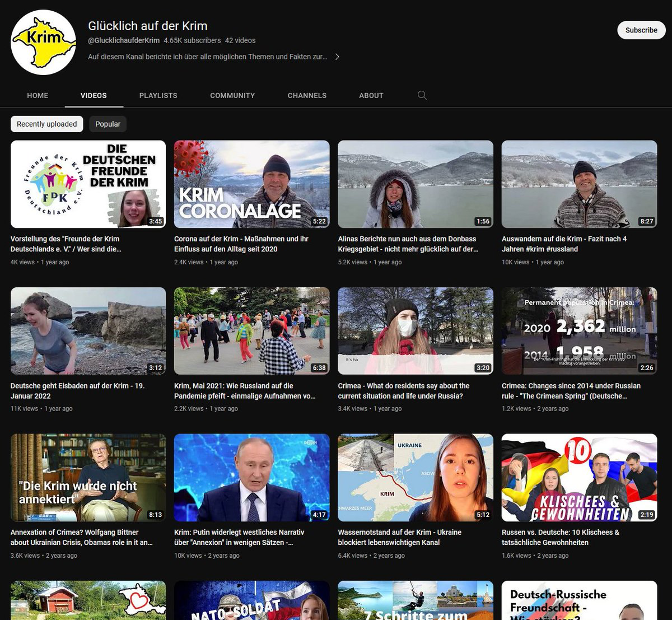Open the Wassernotstand map thumbnail

416,477
